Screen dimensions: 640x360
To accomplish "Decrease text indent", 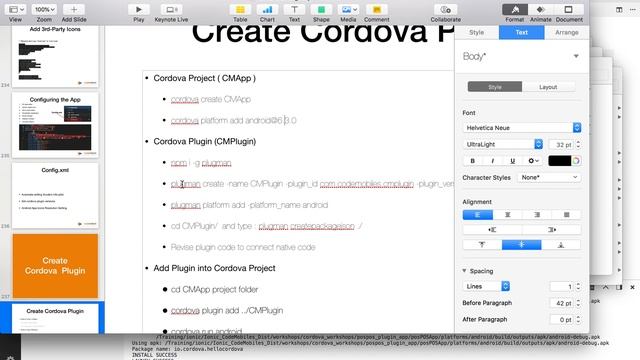I will 492,230.
